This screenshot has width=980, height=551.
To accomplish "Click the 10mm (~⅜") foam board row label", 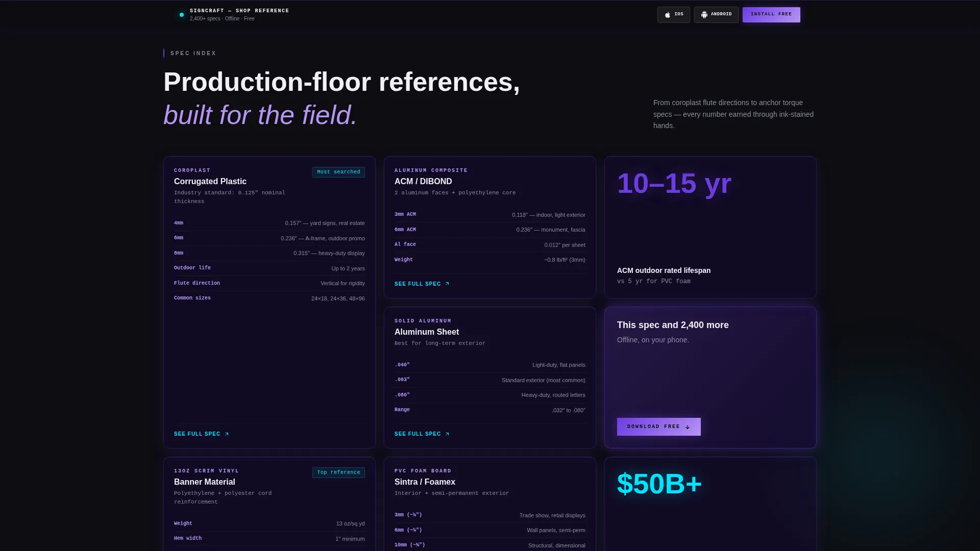I will 410,545.
